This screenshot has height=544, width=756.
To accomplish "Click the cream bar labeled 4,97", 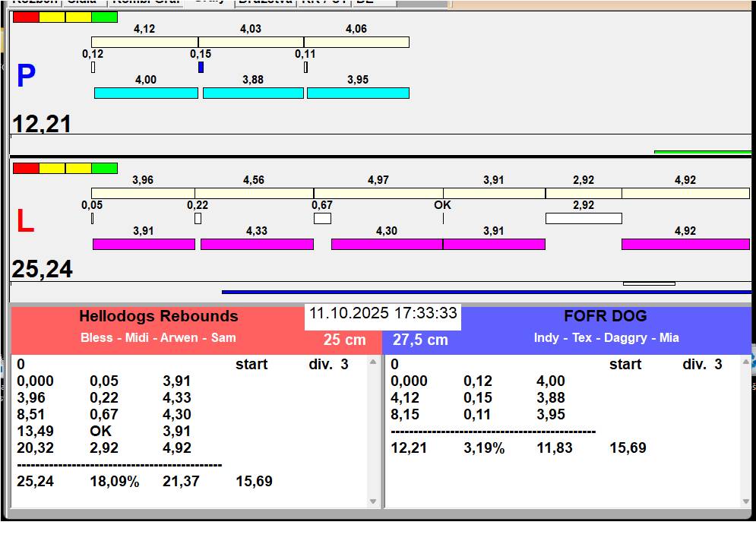I will 378,193.
